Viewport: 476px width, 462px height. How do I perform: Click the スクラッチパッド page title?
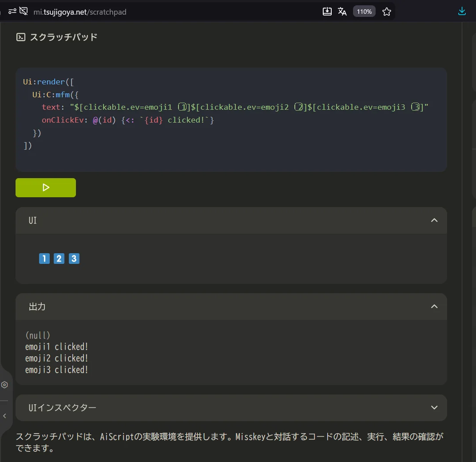(63, 37)
